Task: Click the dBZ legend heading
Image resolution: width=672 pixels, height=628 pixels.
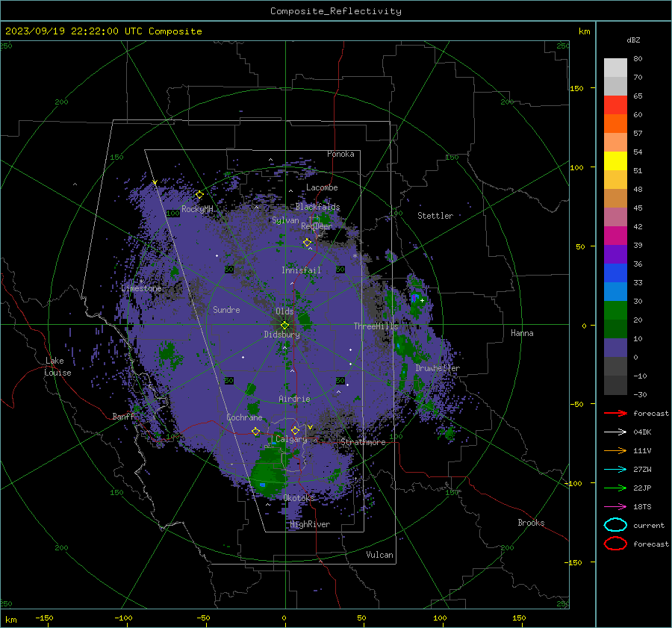Action: [633, 40]
